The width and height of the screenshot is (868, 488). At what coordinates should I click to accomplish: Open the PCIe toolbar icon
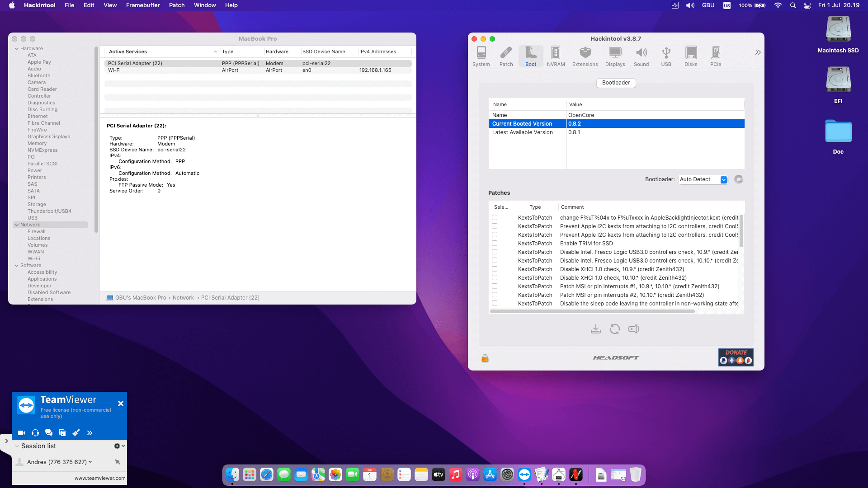click(x=716, y=56)
